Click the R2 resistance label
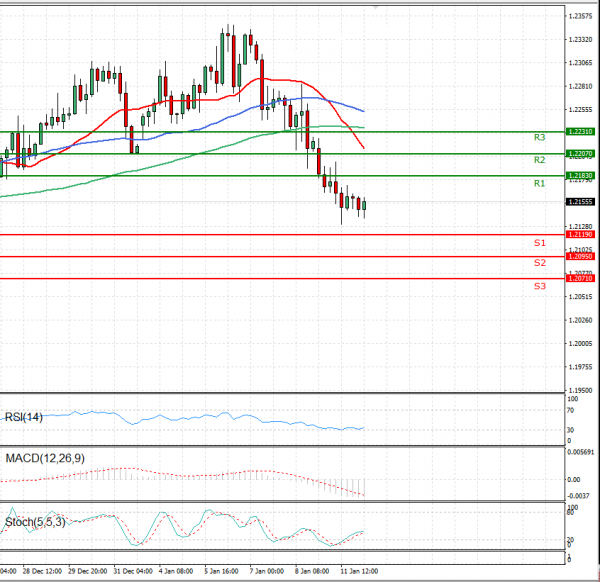The width and height of the screenshot is (600, 582). click(x=540, y=160)
